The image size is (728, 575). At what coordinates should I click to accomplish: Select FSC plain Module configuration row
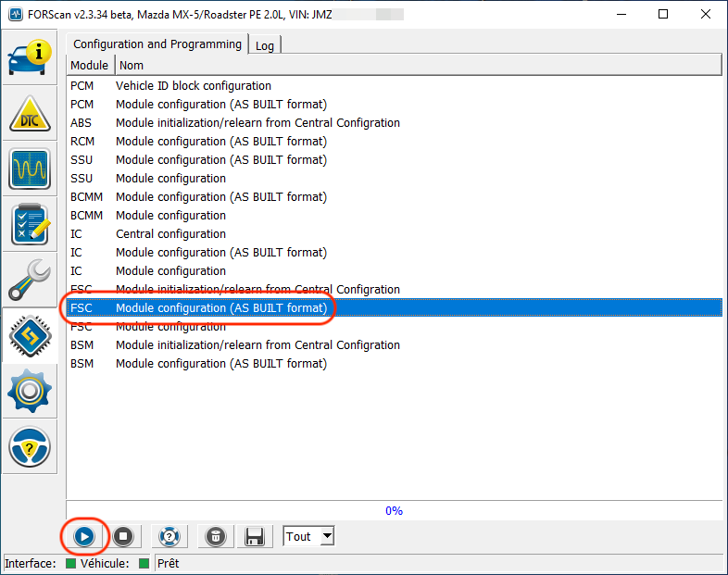tap(395, 327)
